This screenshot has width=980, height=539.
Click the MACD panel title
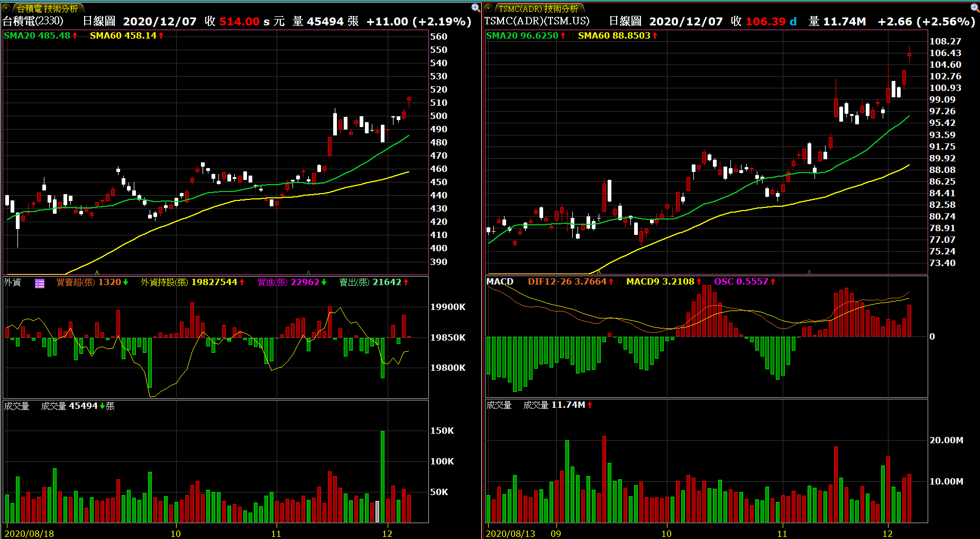[500, 281]
